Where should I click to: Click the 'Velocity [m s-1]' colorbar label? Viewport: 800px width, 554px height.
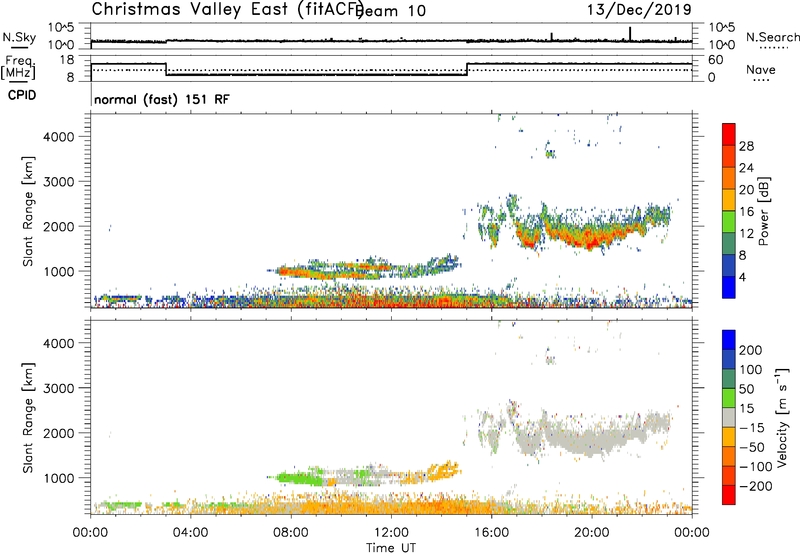pyautogui.click(x=782, y=417)
